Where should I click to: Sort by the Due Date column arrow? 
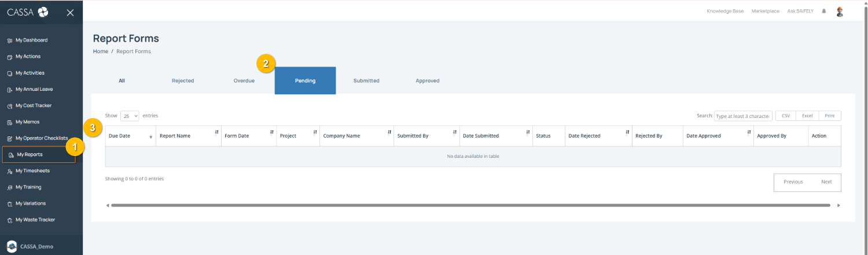coord(151,136)
